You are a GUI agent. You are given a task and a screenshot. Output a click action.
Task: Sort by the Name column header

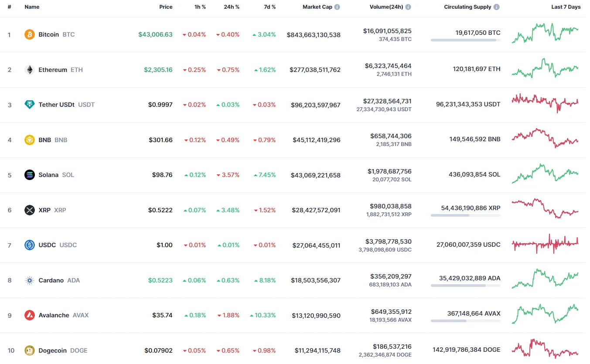click(32, 7)
